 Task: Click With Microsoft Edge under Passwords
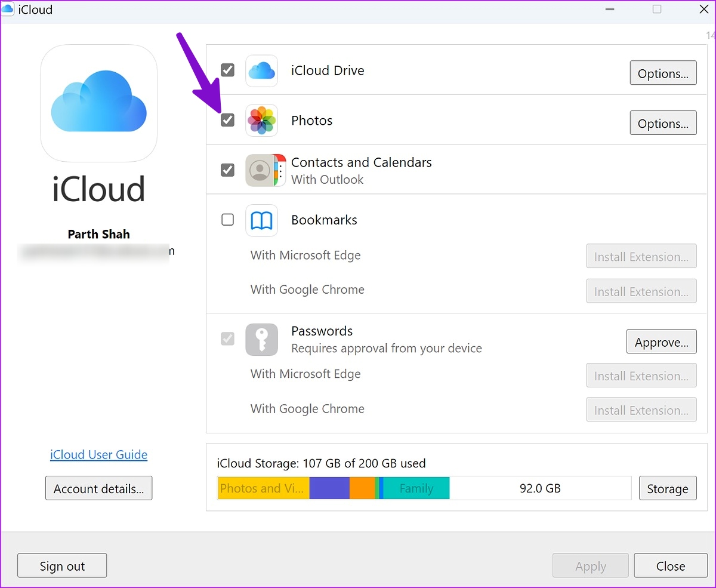305,374
